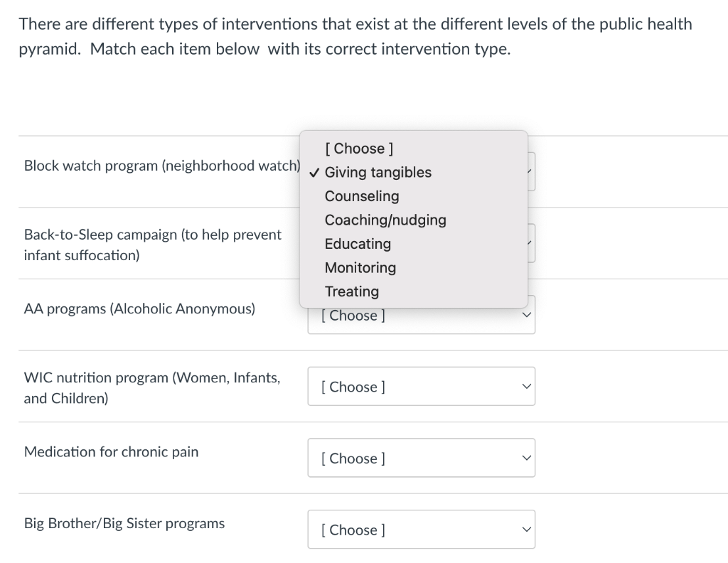Open the Medication for chronic pain dropdown
Viewport: 728px width, 563px height.
coord(421,458)
